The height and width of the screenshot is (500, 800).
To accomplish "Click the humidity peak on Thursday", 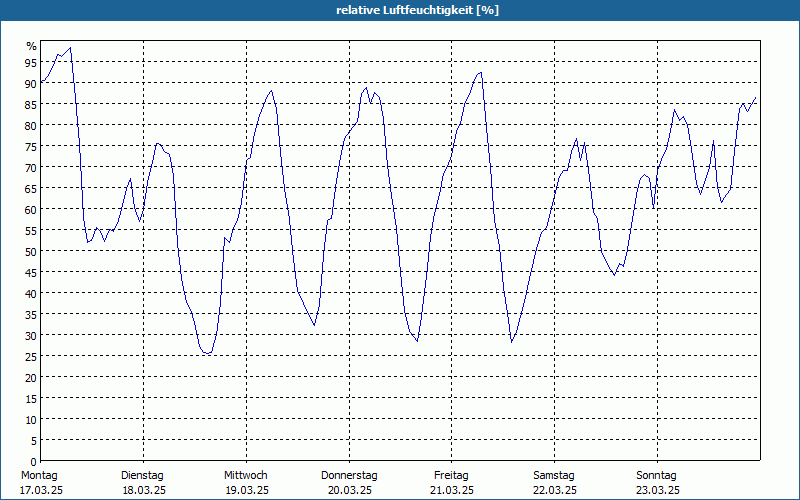I will coord(366,88).
